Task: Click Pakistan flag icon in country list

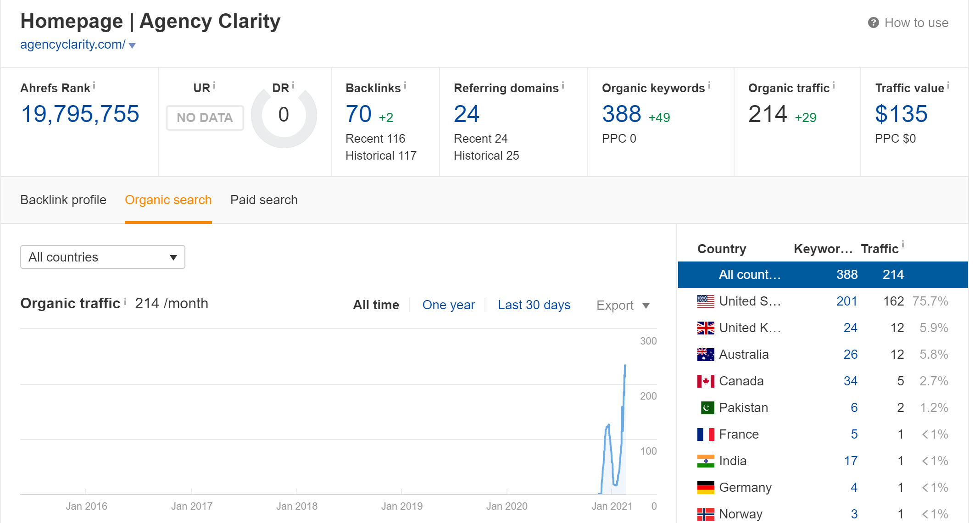Action: click(707, 407)
